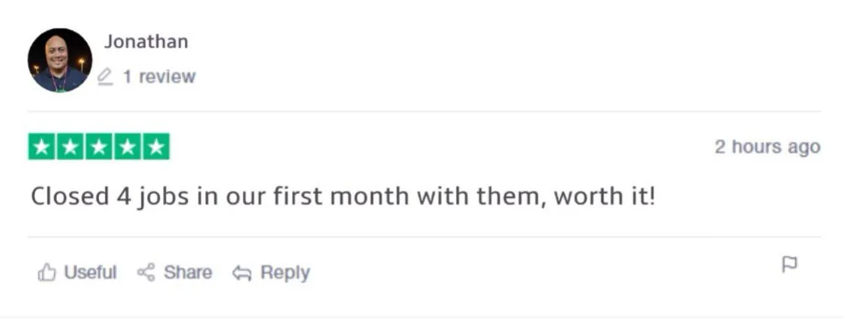Select the fourth green star
This screenshot has width=868, height=320.
[128, 146]
